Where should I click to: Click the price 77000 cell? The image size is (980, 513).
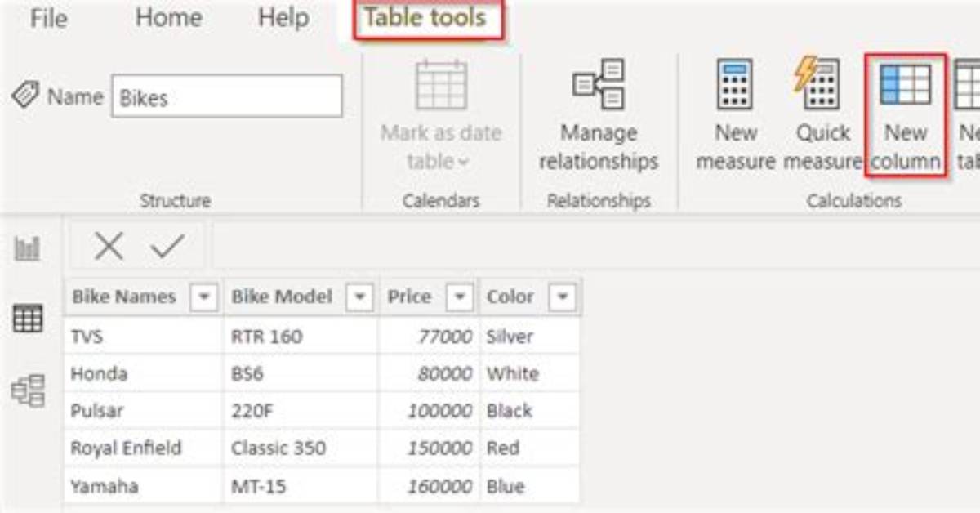point(430,337)
